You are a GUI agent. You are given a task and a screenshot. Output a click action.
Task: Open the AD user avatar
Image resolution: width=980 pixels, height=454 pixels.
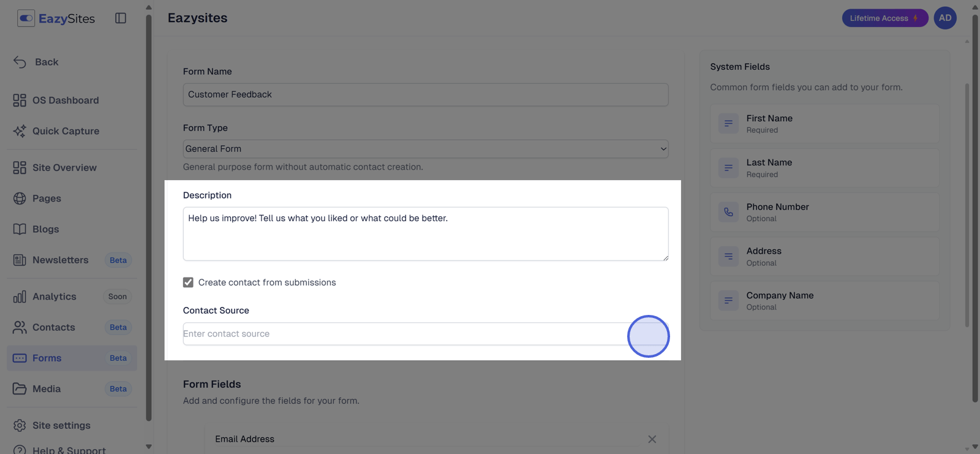pyautogui.click(x=945, y=18)
